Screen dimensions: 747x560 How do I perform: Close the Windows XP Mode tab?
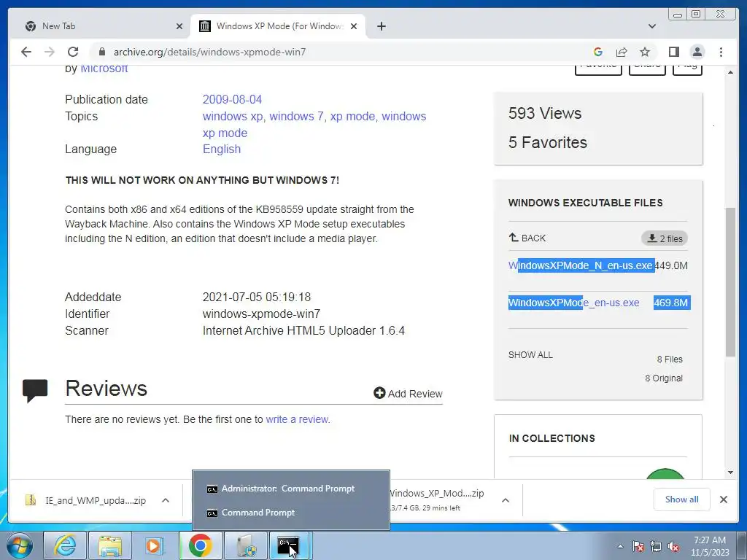coord(354,26)
